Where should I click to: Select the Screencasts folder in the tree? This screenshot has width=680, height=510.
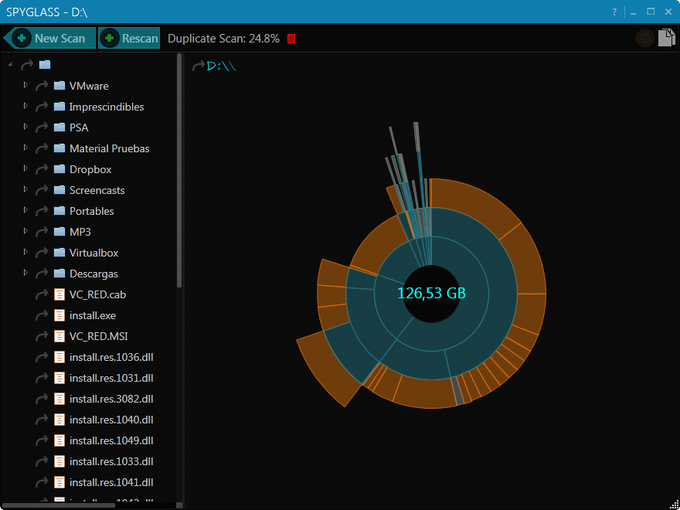tap(97, 191)
